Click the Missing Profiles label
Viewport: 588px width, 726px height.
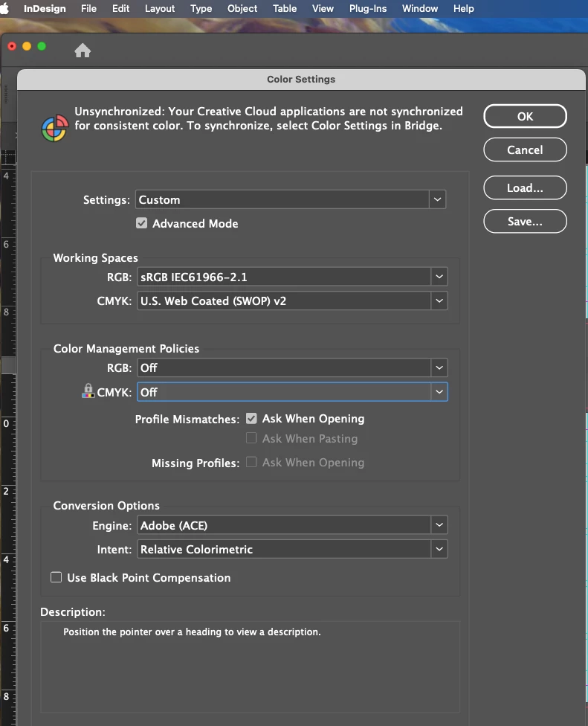(x=196, y=463)
